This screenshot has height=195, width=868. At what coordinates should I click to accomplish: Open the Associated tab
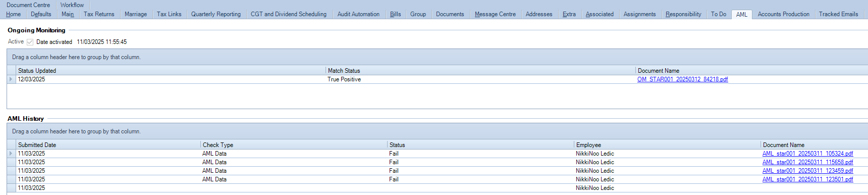[600, 14]
